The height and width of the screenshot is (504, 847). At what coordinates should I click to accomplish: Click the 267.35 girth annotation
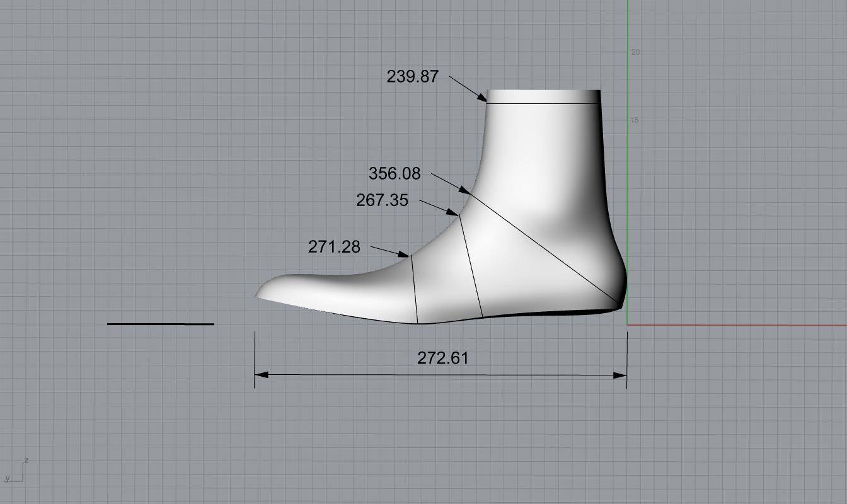pyautogui.click(x=382, y=200)
